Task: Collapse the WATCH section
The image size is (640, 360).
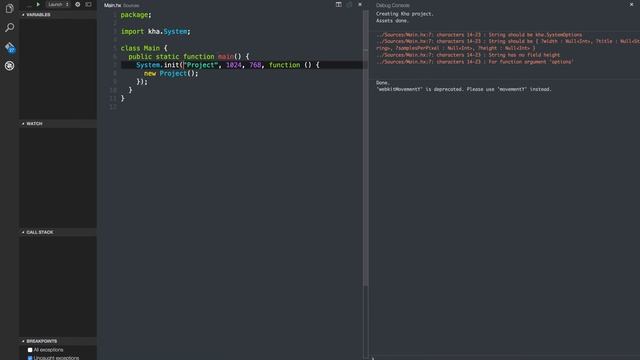Action: tap(58, 124)
